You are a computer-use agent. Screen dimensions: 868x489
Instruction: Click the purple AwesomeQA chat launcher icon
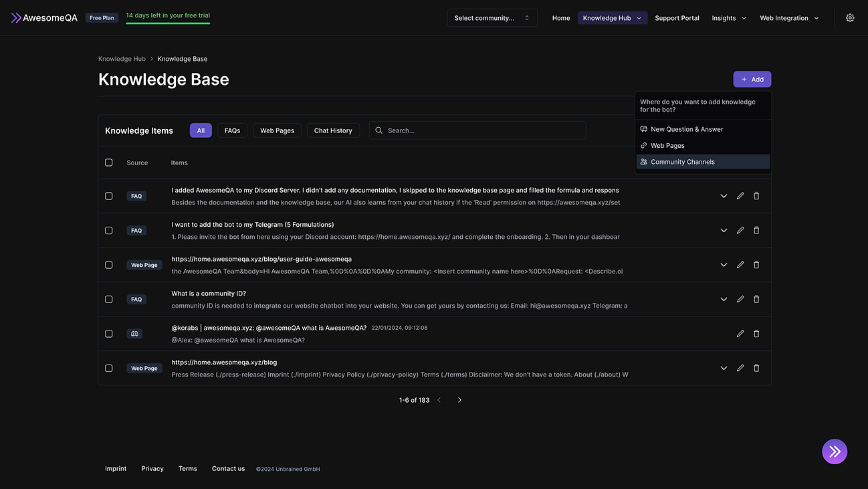835,452
